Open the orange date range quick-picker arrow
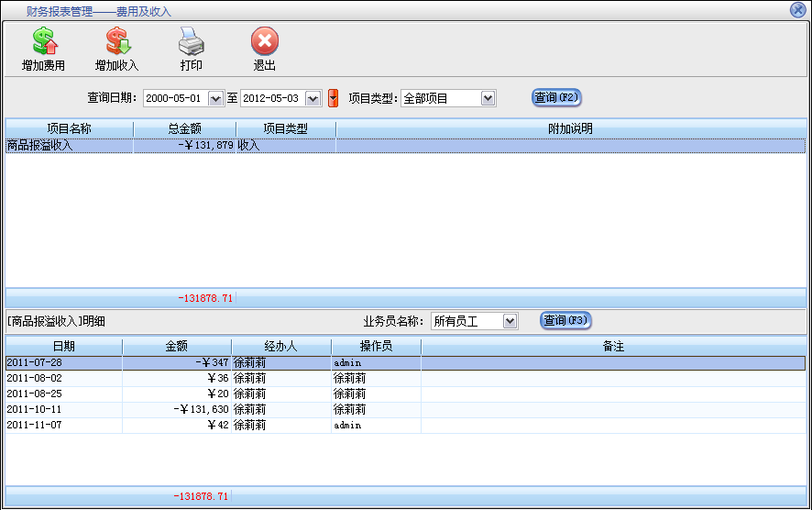 pos(334,98)
